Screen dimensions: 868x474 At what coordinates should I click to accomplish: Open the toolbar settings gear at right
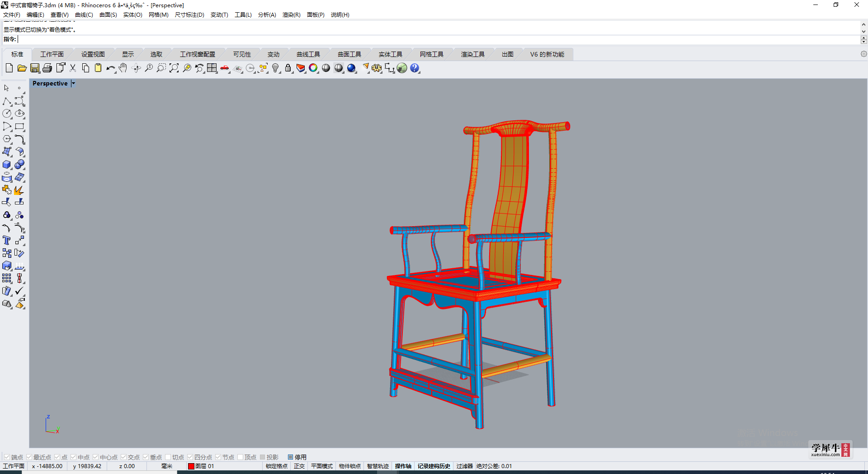(863, 54)
